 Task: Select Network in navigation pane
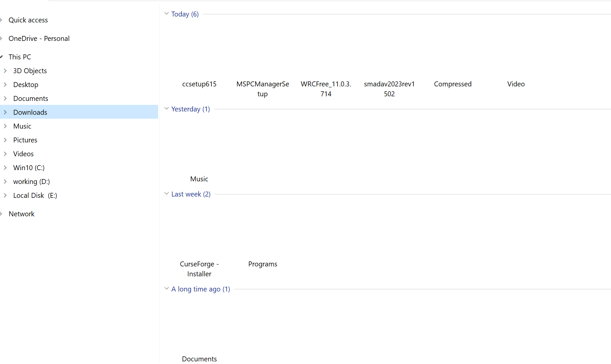click(x=21, y=214)
